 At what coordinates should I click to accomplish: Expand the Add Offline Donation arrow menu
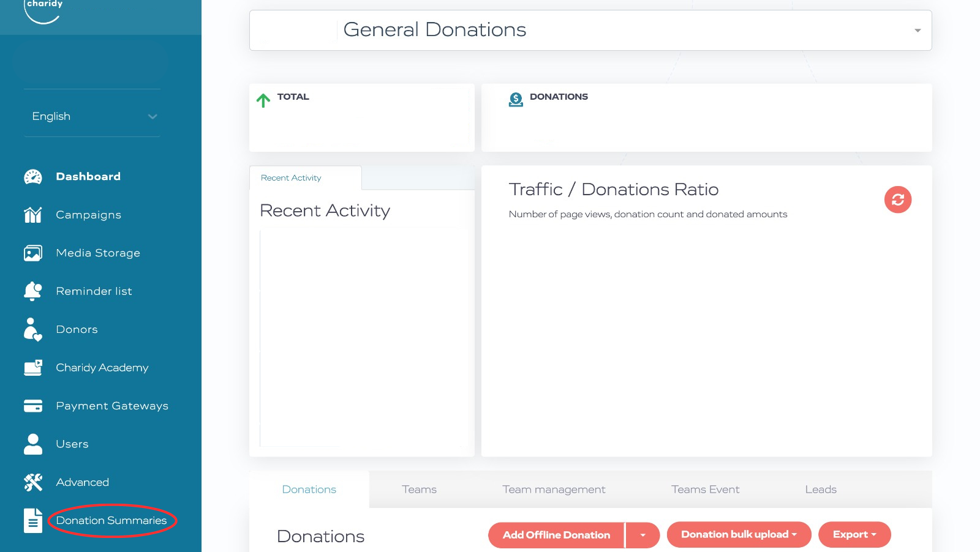tap(643, 535)
